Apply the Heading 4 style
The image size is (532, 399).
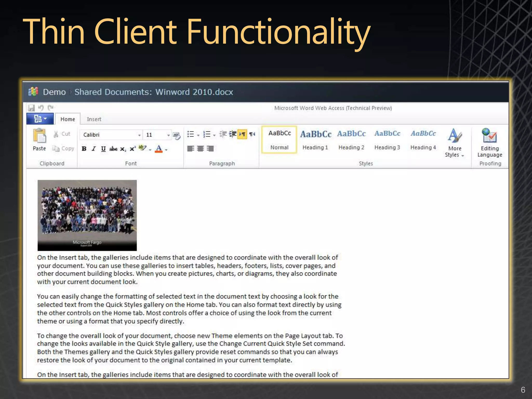tap(423, 140)
